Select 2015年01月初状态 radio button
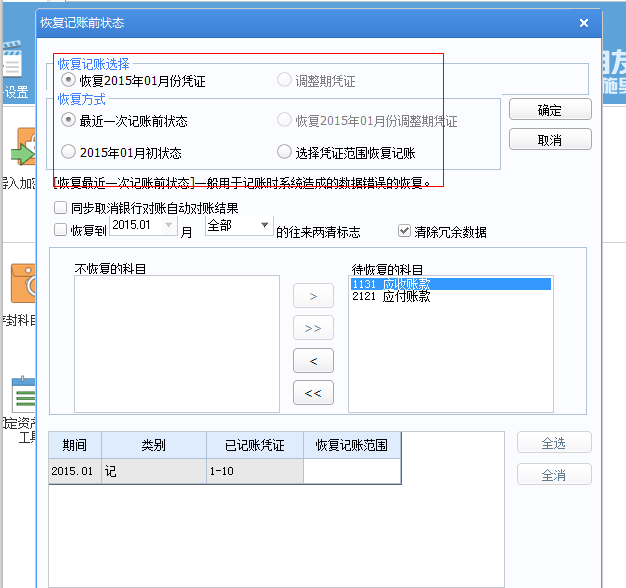This screenshot has width=626, height=588. pyautogui.click(x=68, y=153)
